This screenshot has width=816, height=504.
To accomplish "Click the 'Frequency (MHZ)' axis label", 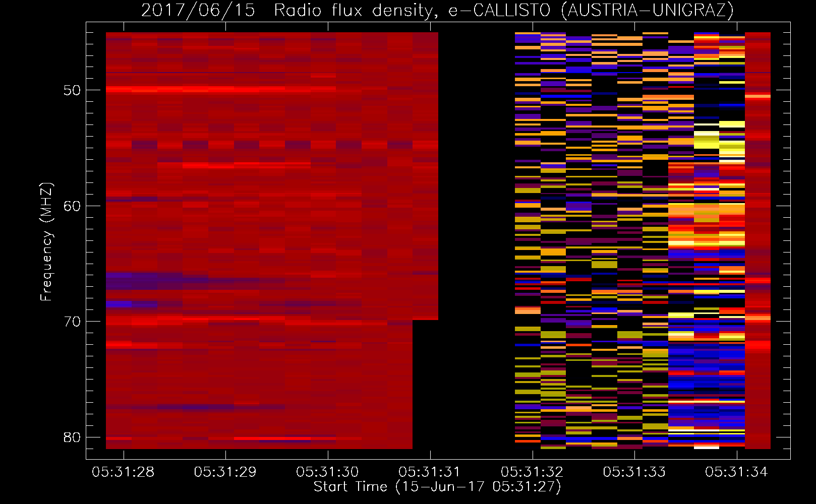I will point(46,242).
